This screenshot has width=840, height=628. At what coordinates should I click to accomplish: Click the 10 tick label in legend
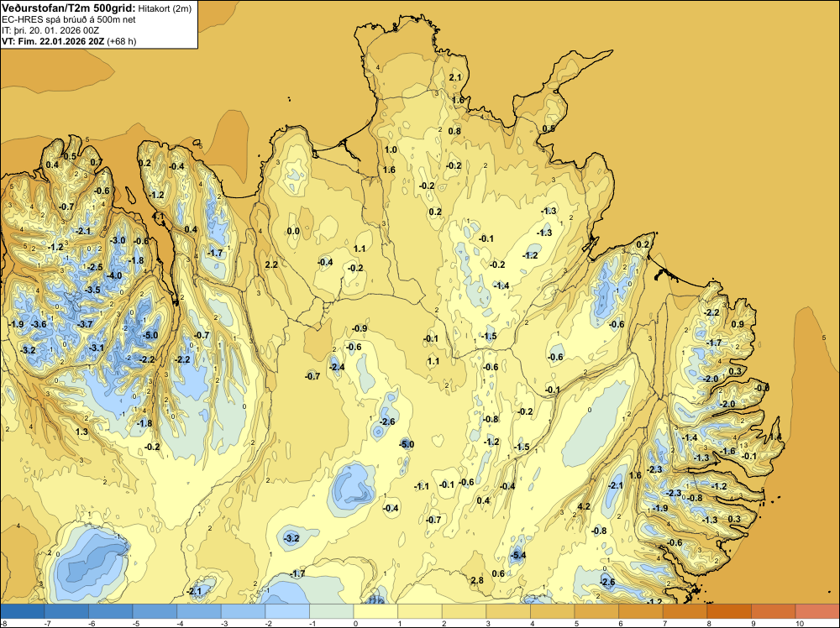tap(800, 623)
